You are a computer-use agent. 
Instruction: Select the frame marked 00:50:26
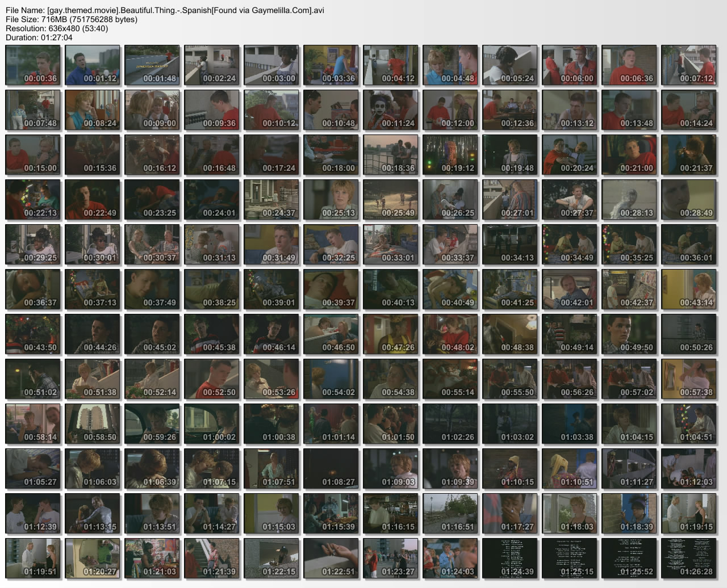pos(689,334)
